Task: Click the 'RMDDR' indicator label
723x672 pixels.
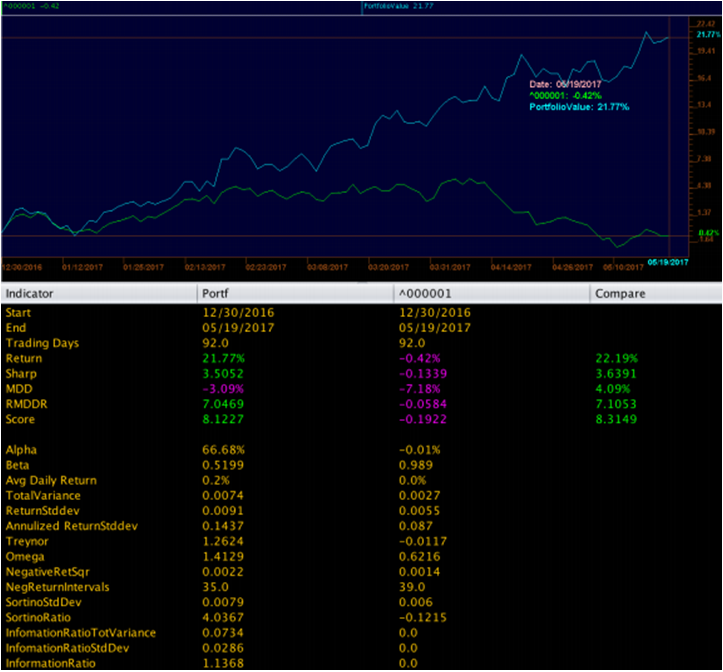Action: (26, 404)
